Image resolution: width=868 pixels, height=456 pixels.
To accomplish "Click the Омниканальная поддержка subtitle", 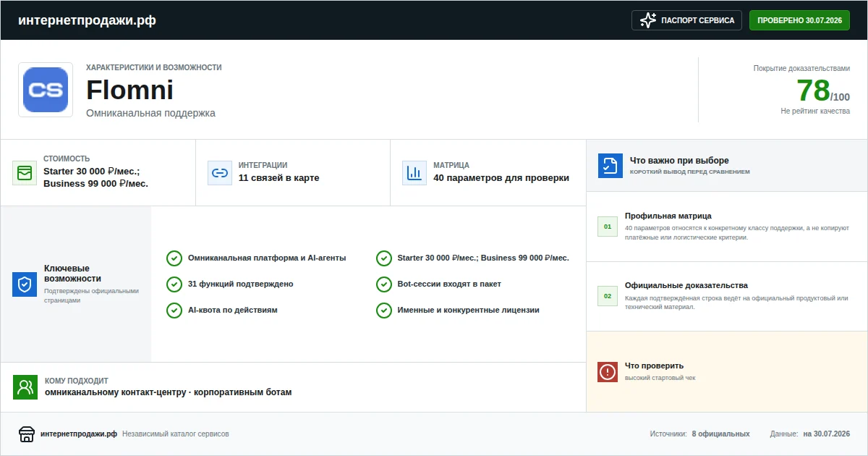I will 150,113.
